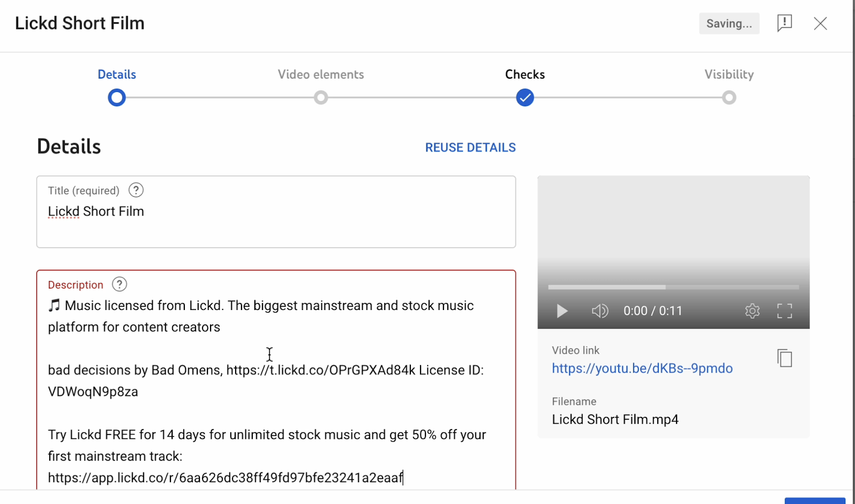Click the app.lickd.co referral URL text
This screenshot has height=504, width=855.
(226, 478)
